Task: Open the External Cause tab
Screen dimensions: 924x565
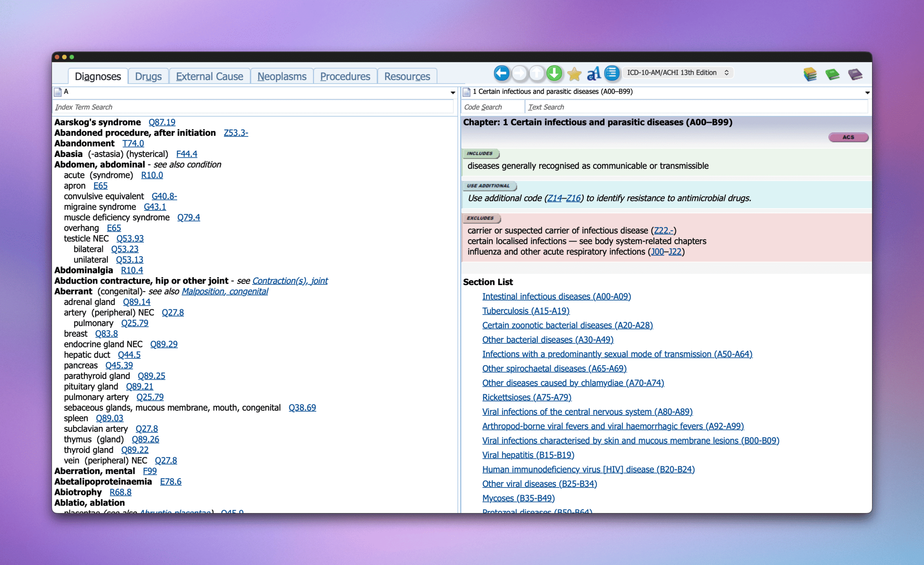Action: (x=210, y=76)
